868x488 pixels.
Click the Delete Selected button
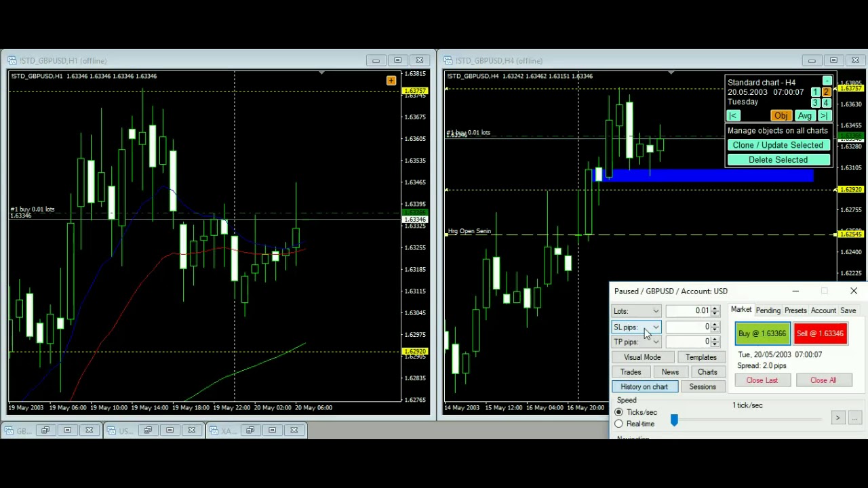tap(778, 160)
